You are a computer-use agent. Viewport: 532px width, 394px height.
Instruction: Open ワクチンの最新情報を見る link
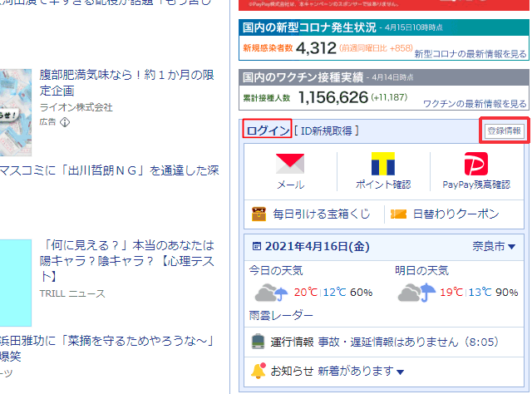point(475,104)
